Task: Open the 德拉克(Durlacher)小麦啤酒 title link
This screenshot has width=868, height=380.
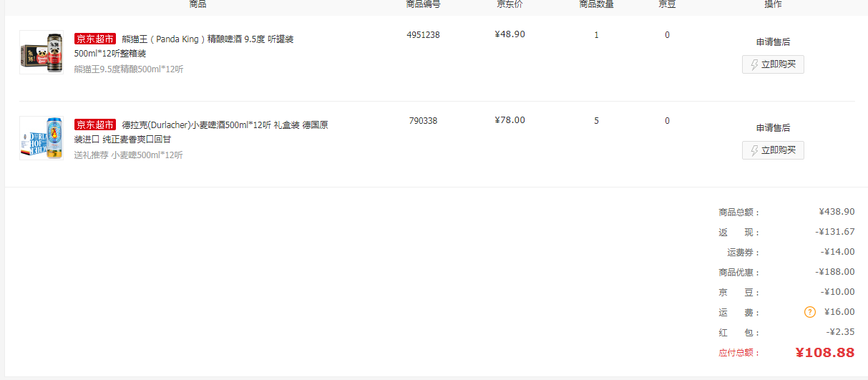Action: (x=201, y=132)
